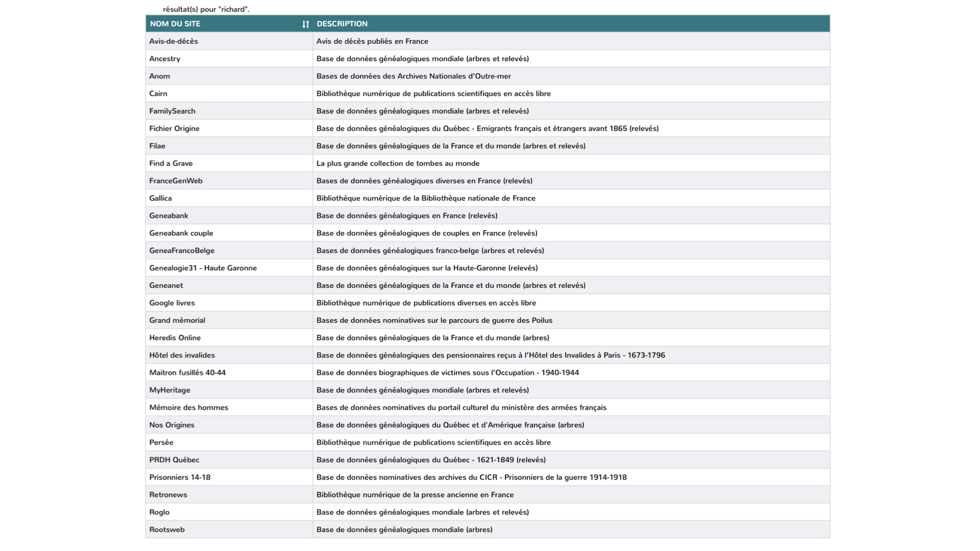
Task: Open the Heredis Online entry
Action: 175,338
